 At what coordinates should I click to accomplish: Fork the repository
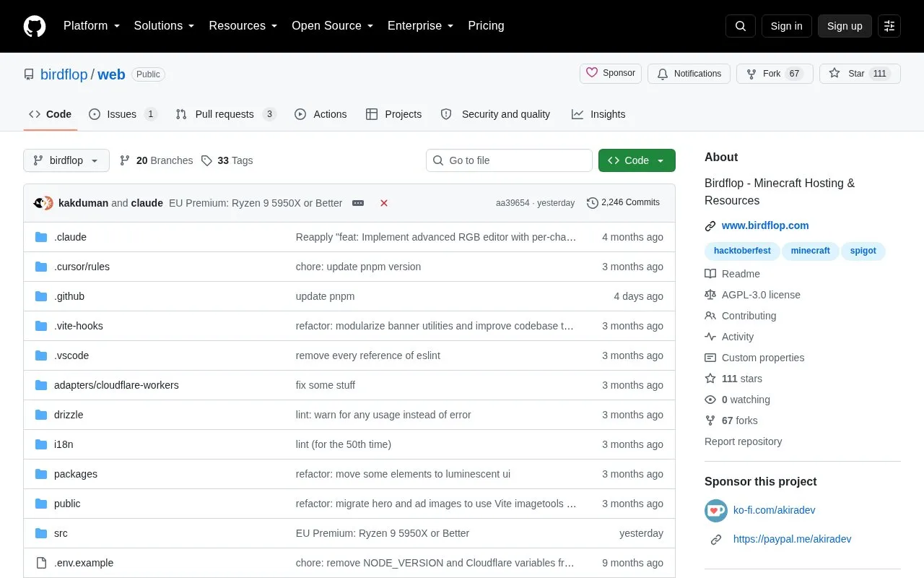(775, 74)
